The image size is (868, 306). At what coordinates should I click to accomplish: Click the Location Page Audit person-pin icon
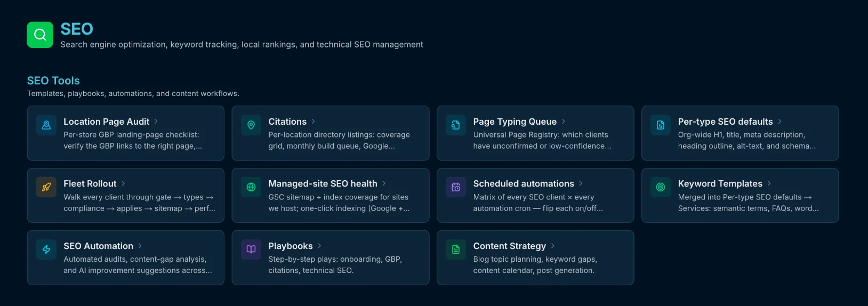coord(46,125)
